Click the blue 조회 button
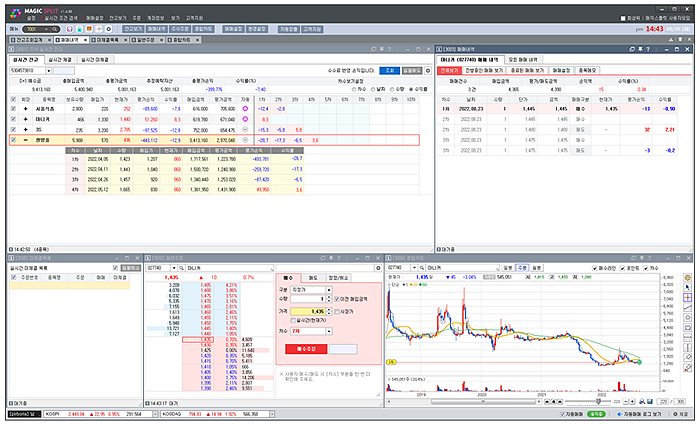This screenshot has width=700, height=424. [x=389, y=71]
